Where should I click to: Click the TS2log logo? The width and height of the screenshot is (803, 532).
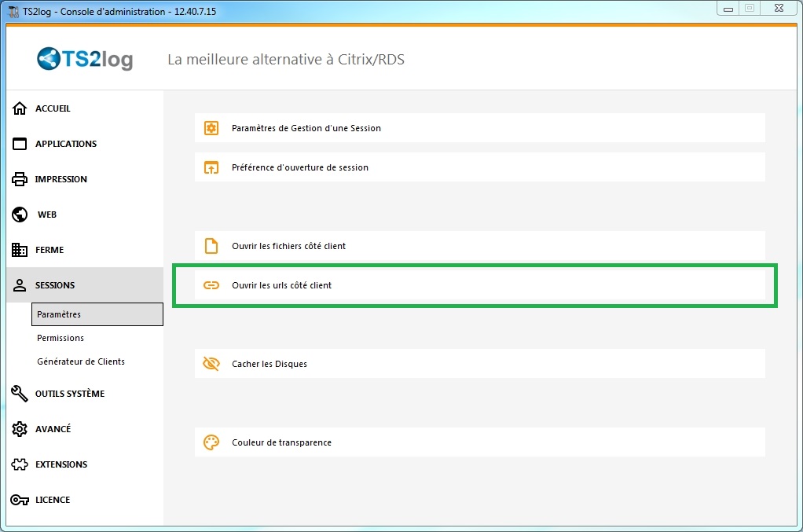tap(85, 59)
